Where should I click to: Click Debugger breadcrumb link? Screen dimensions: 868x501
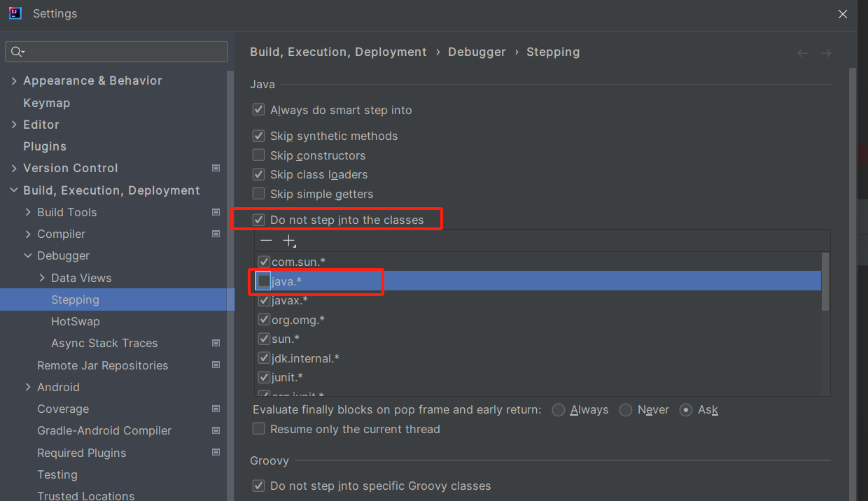(477, 52)
